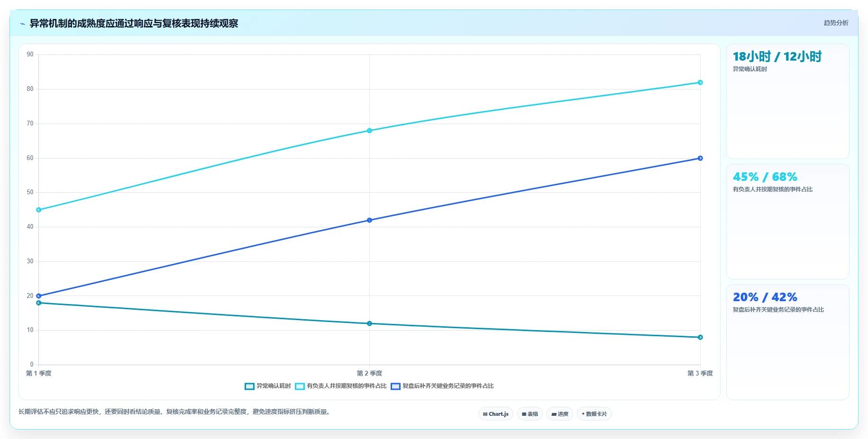Click the cyan data point at 第 2 季度 (68)

[369, 131]
